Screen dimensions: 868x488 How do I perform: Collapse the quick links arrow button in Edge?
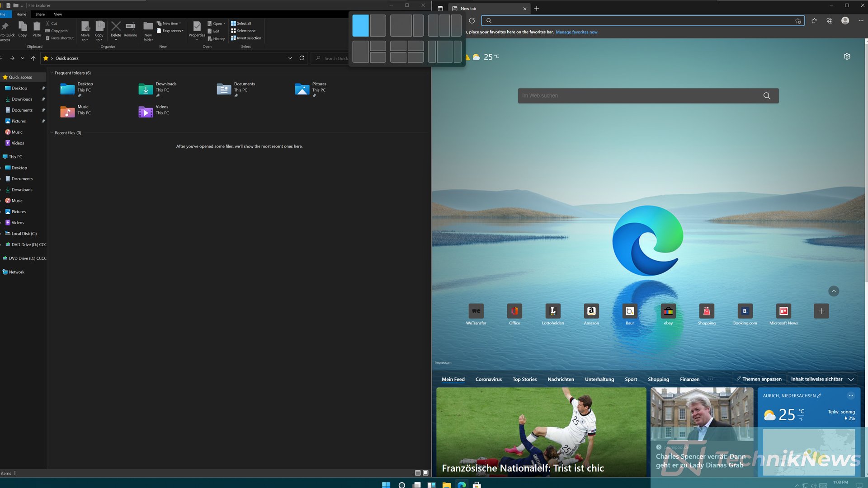pyautogui.click(x=834, y=291)
